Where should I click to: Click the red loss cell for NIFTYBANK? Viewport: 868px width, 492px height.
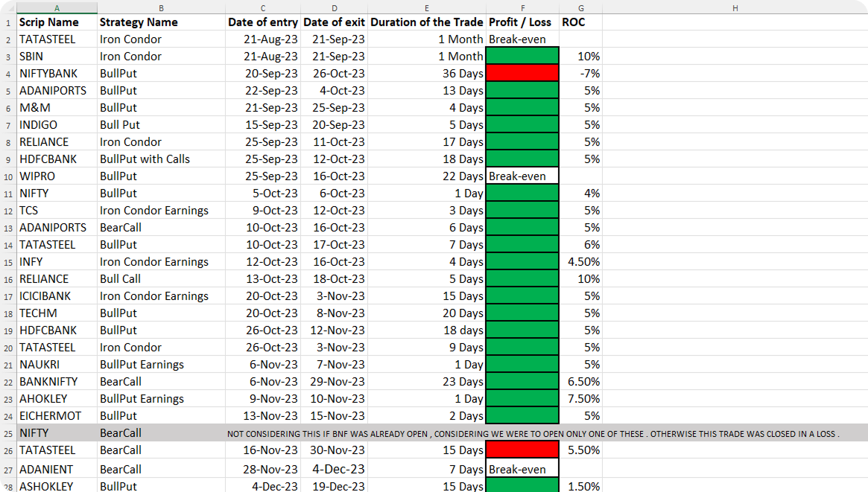coord(522,73)
